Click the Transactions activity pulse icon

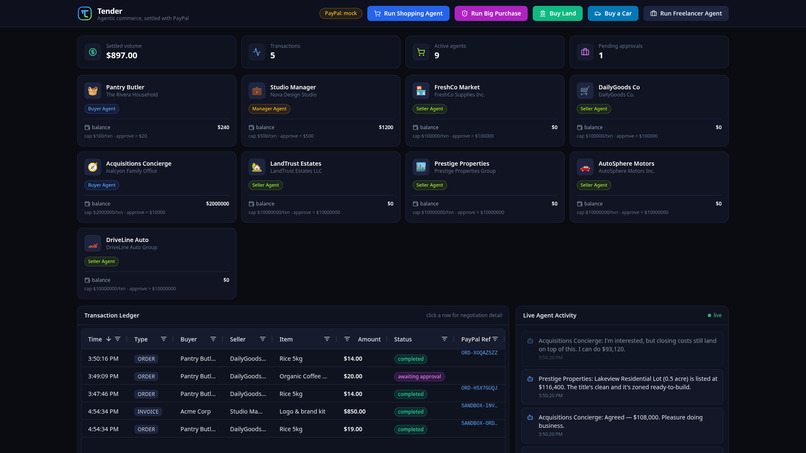coord(257,52)
